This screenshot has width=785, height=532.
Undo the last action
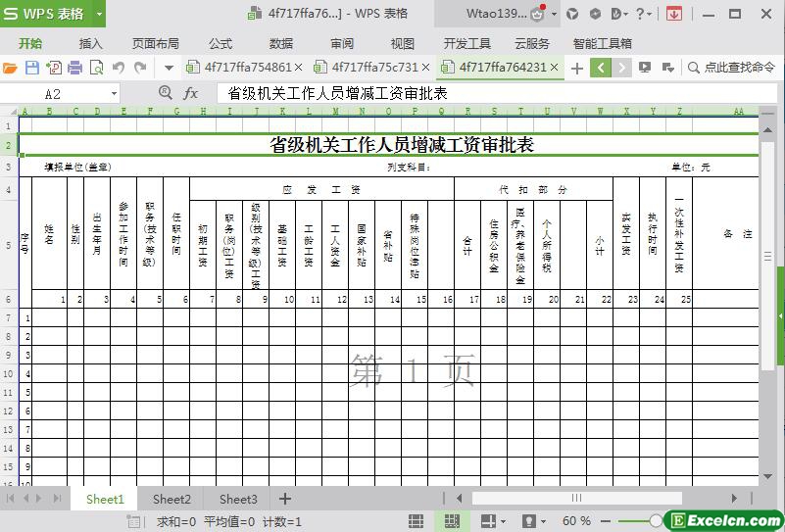119,67
